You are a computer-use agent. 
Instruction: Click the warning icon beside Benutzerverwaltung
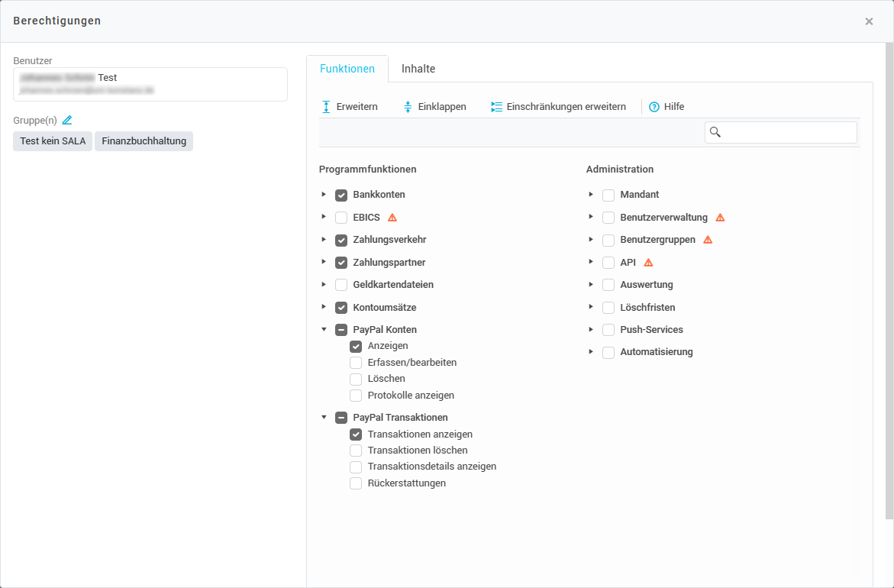coord(720,218)
